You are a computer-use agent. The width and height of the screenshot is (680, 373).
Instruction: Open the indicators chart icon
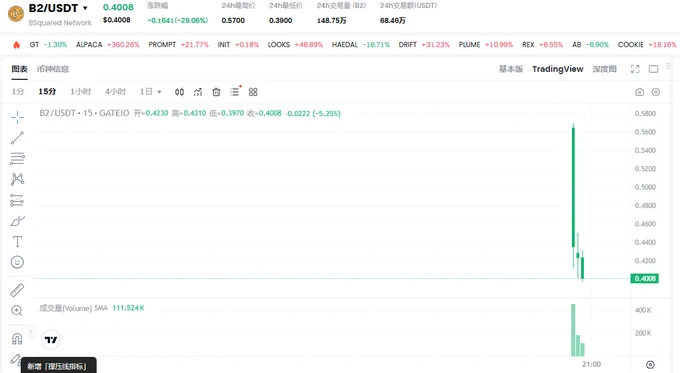[x=198, y=92]
